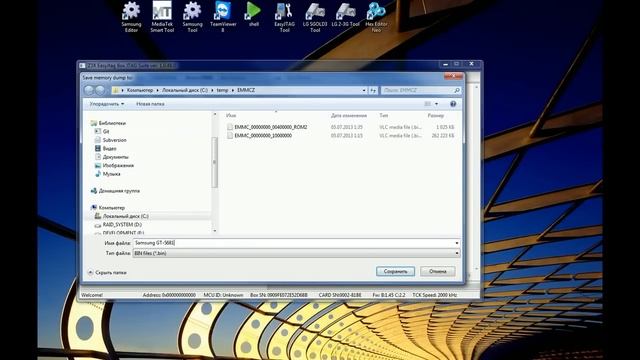This screenshot has height=360, width=640.
Task: Open the dialog help question mark icon
Action: pyautogui.click(x=453, y=104)
